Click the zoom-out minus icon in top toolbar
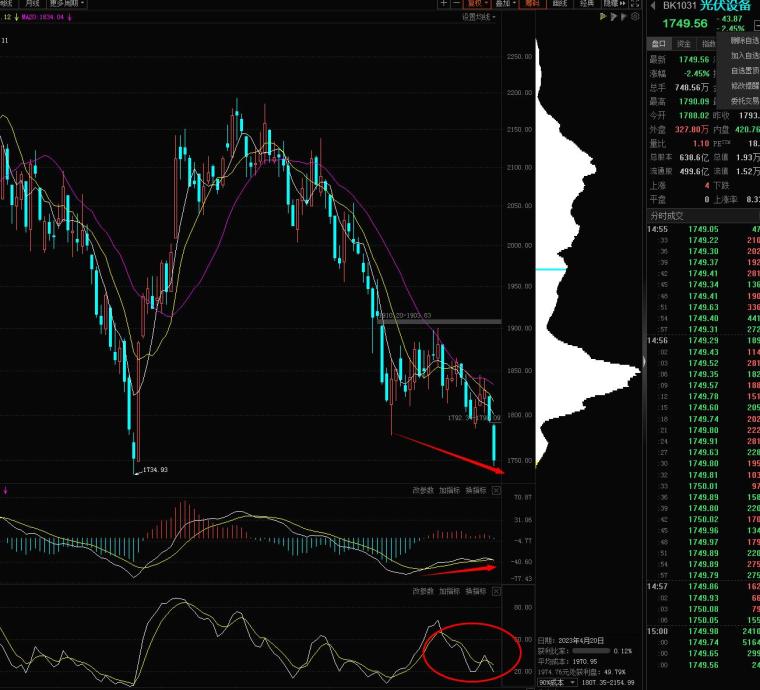The height and width of the screenshot is (690, 760). pyautogui.click(x=456, y=4)
